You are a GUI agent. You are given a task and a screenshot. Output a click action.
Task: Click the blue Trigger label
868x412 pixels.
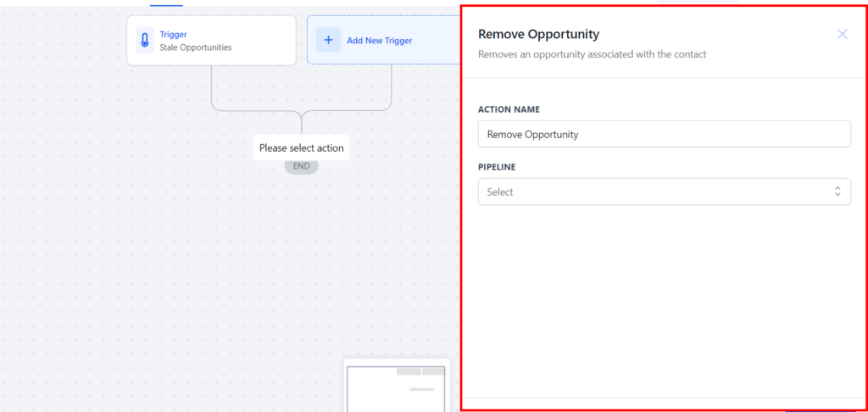click(x=173, y=35)
